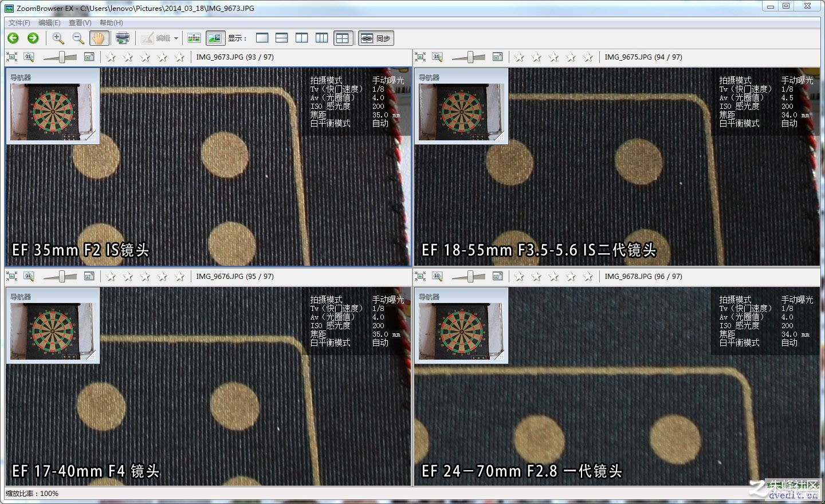Fit to window icon for IMG_9675.JPG pane
825x504 pixels.
[420, 57]
